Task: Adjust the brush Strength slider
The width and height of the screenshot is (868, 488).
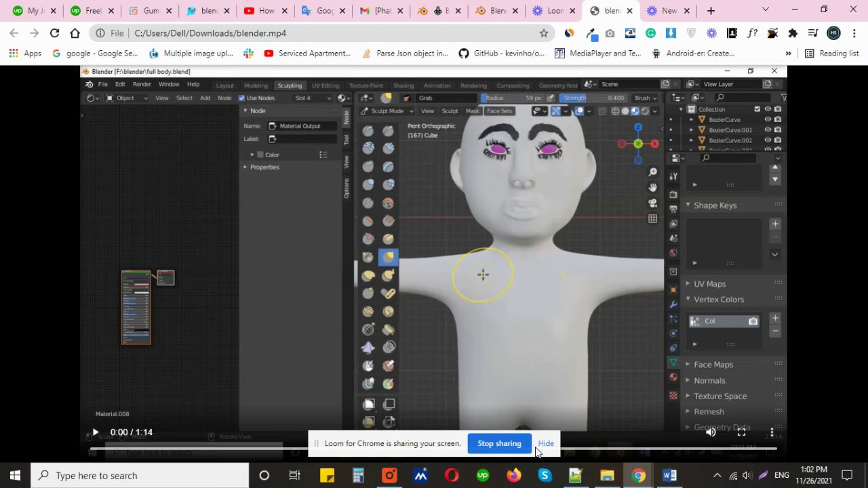Action: (593, 98)
